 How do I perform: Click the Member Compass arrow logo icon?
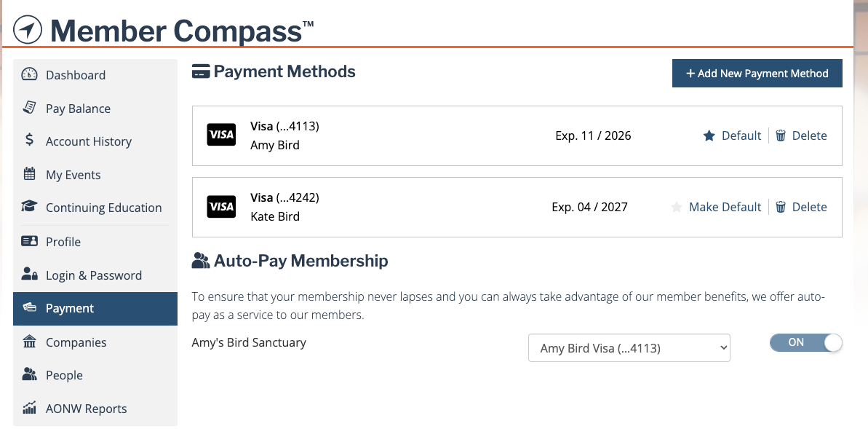27,29
